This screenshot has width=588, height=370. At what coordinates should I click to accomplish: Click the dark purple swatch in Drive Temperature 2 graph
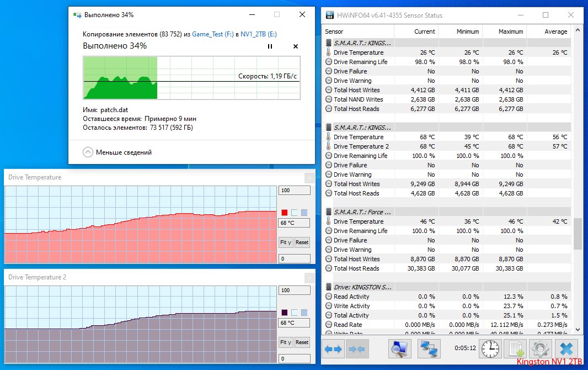pyautogui.click(x=285, y=312)
